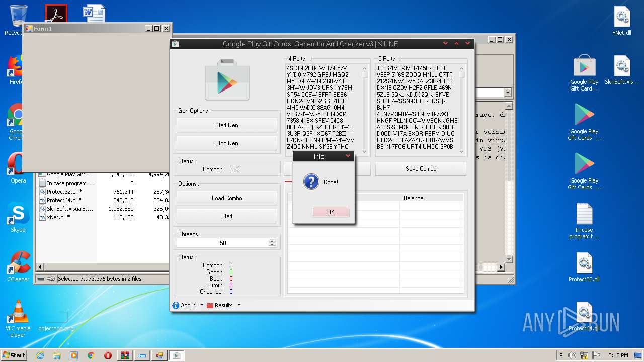Viewport: 644px width, 362px height.
Task: Increase Threads value with up arrow
Action: 272,241
